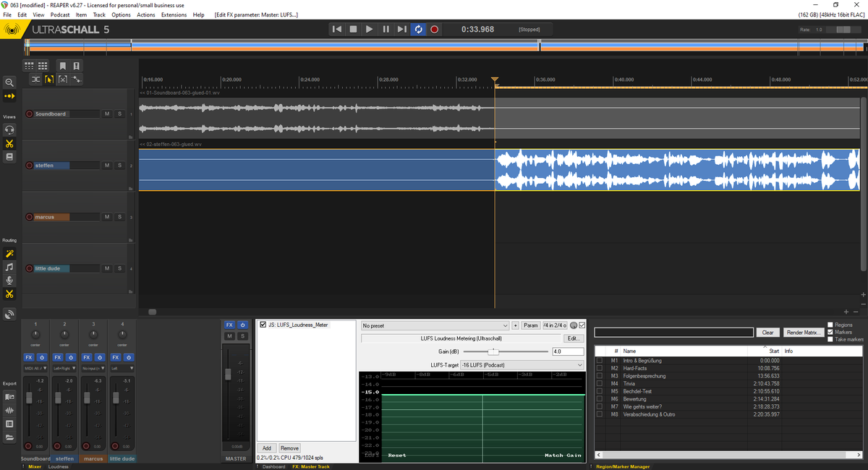Click the MASTER volume fader
The height and width of the screenshot is (470, 868).
pos(229,374)
